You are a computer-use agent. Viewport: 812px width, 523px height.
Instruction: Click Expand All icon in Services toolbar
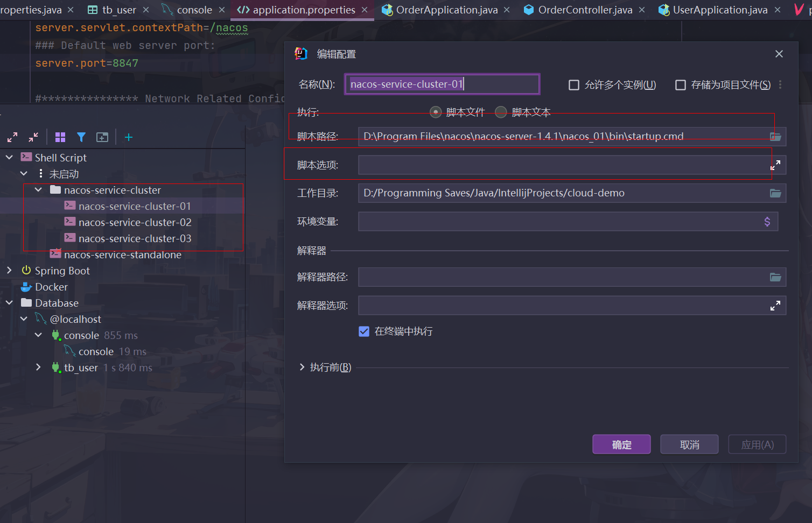coord(12,137)
